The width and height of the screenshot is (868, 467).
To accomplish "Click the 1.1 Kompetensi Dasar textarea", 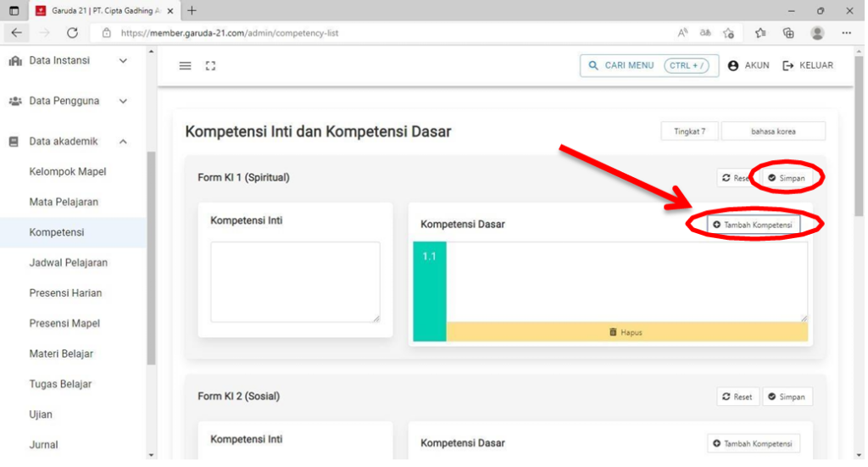I will click(x=626, y=281).
